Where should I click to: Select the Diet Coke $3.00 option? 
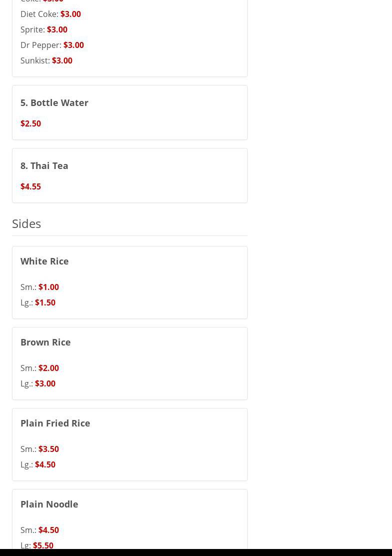coord(70,14)
